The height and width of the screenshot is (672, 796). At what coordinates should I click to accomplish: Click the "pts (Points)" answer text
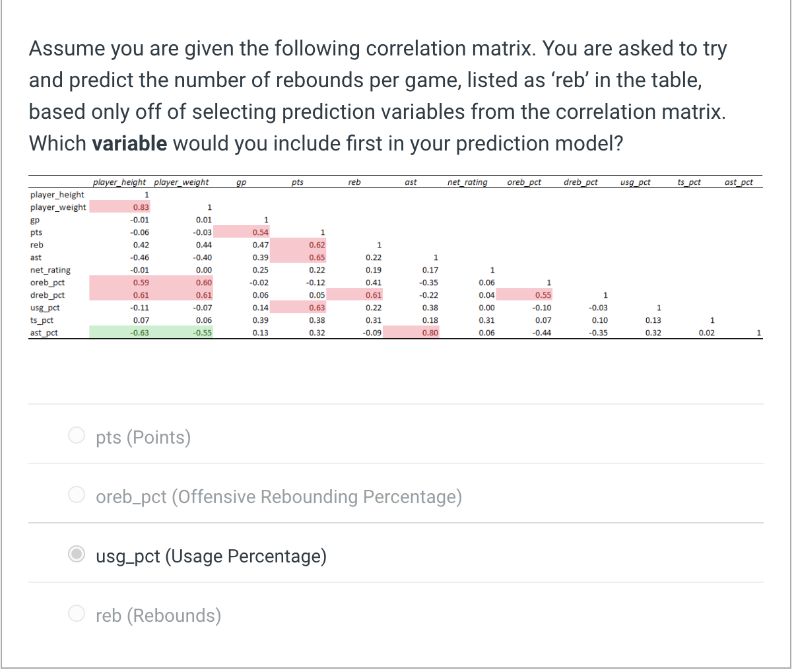click(x=143, y=437)
